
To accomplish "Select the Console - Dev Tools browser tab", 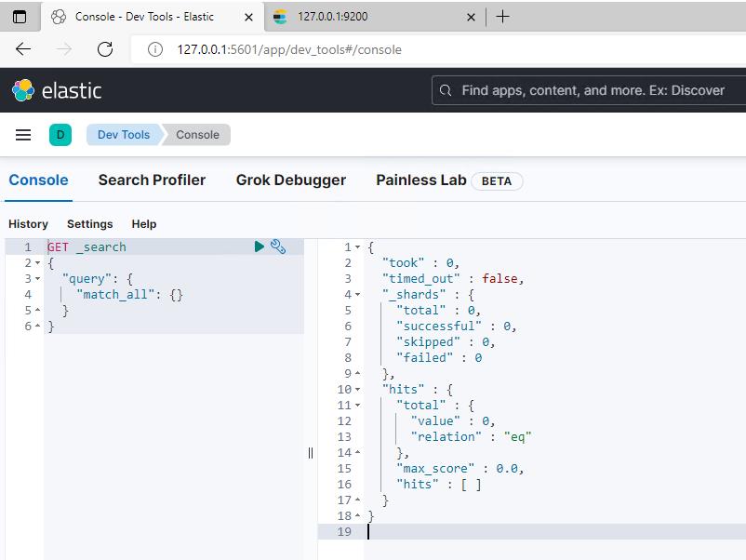I will tap(153, 17).
